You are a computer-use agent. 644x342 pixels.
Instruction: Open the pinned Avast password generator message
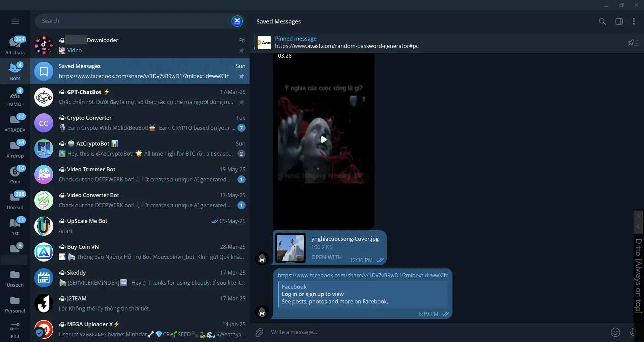(x=346, y=43)
